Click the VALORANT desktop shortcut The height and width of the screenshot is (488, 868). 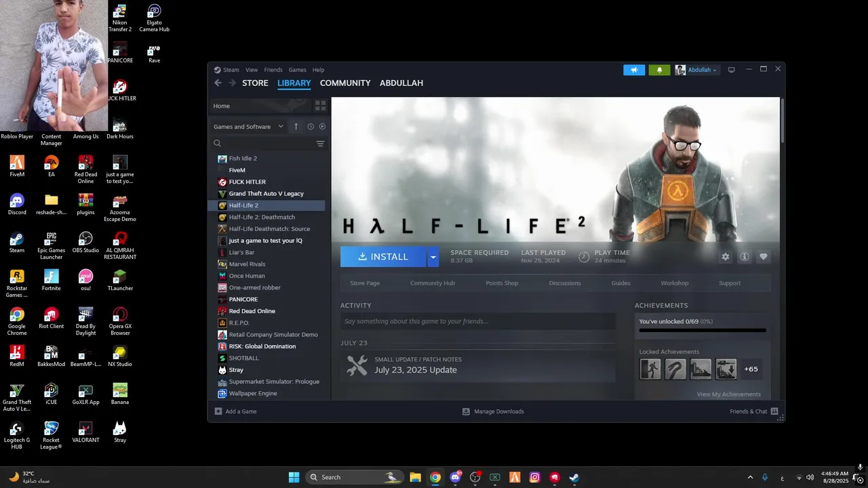pyautogui.click(x=85, y=432)
